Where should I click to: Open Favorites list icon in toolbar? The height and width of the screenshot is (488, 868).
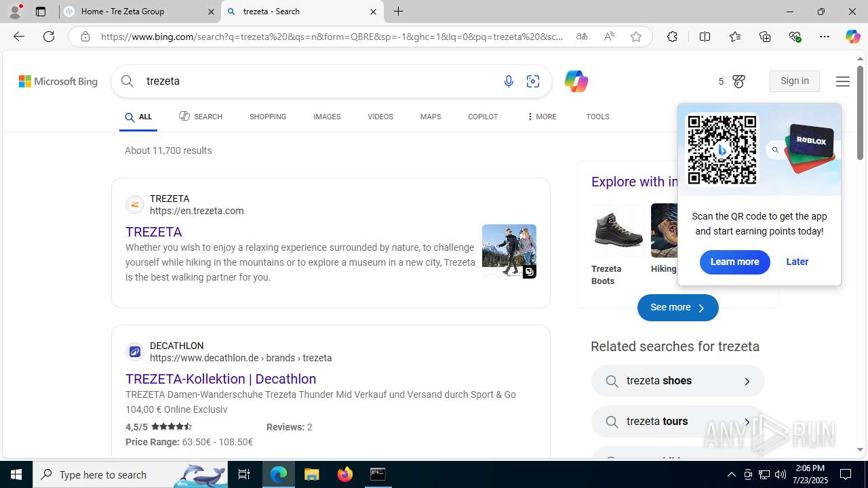point(735,37)
